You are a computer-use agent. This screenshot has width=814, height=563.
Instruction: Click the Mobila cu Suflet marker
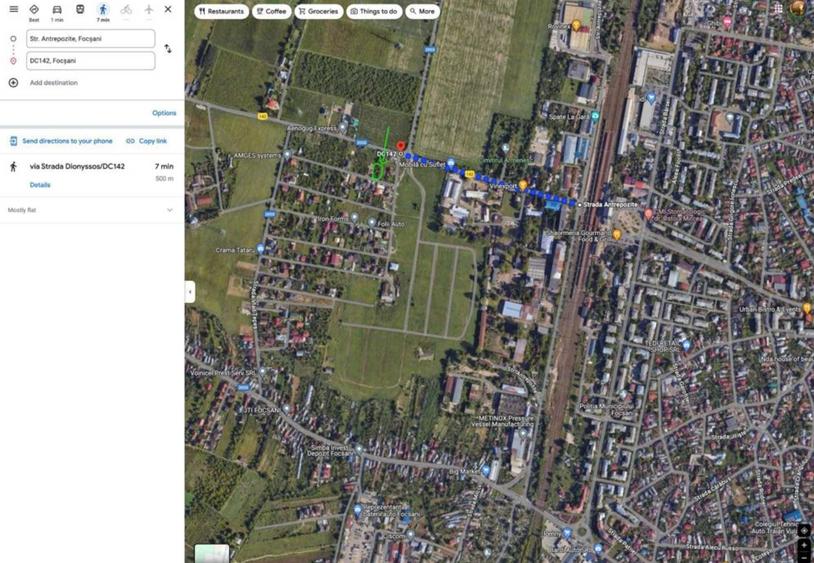click(x=451, y=163)
